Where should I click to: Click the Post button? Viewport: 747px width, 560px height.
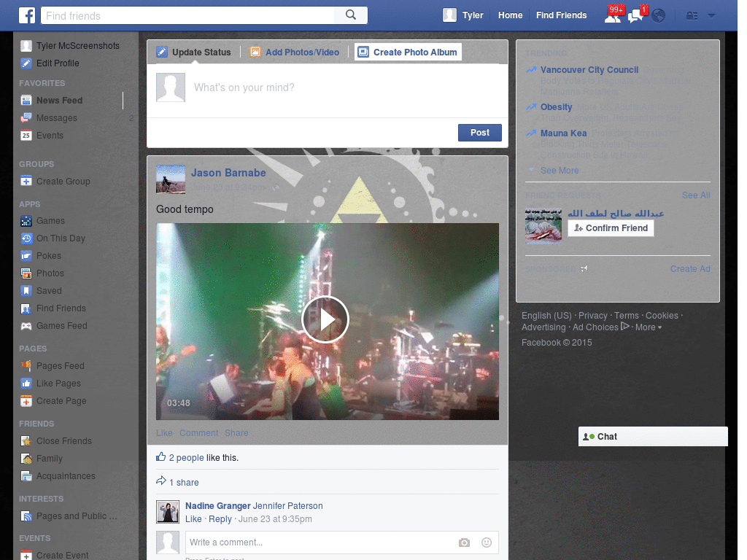click(480, 133)
